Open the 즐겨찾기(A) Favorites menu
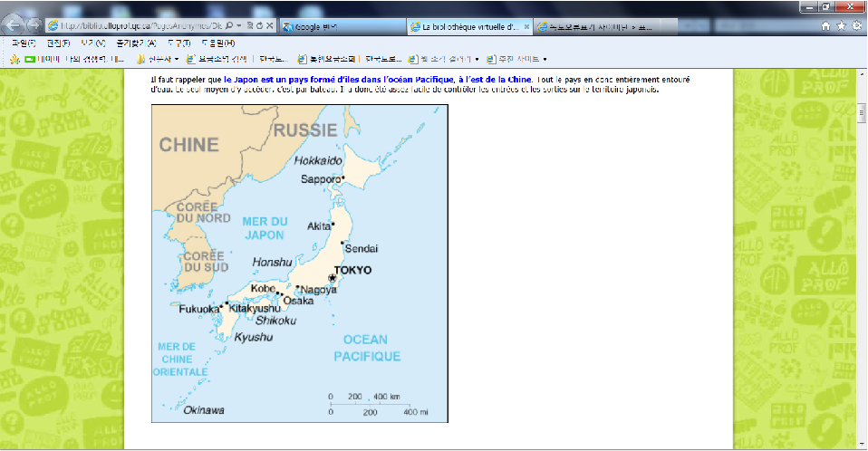868x451 pixels. (x=136, y=43)
